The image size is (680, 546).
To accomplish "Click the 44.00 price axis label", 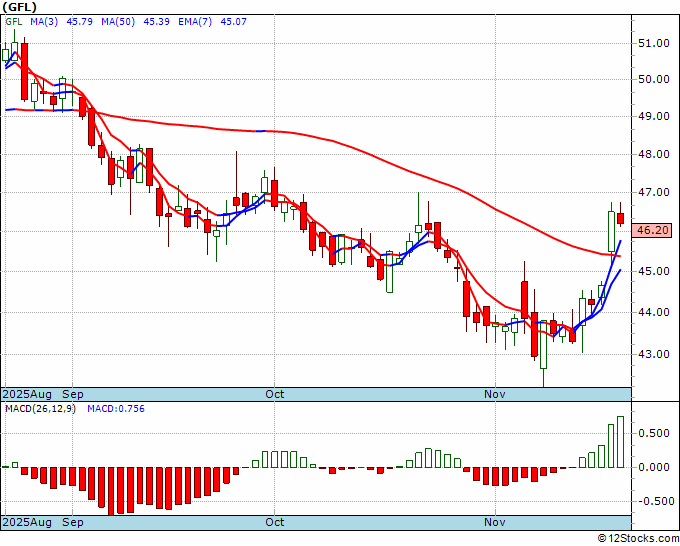I will [654, 312].
